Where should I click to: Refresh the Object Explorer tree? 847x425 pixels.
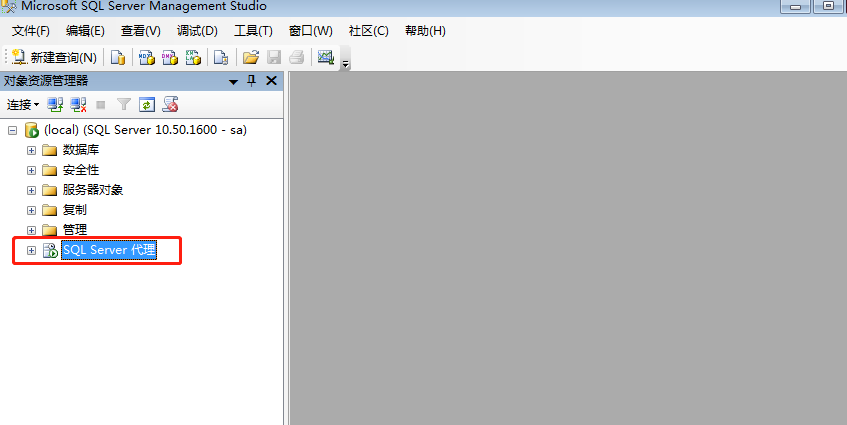(147, 105)
